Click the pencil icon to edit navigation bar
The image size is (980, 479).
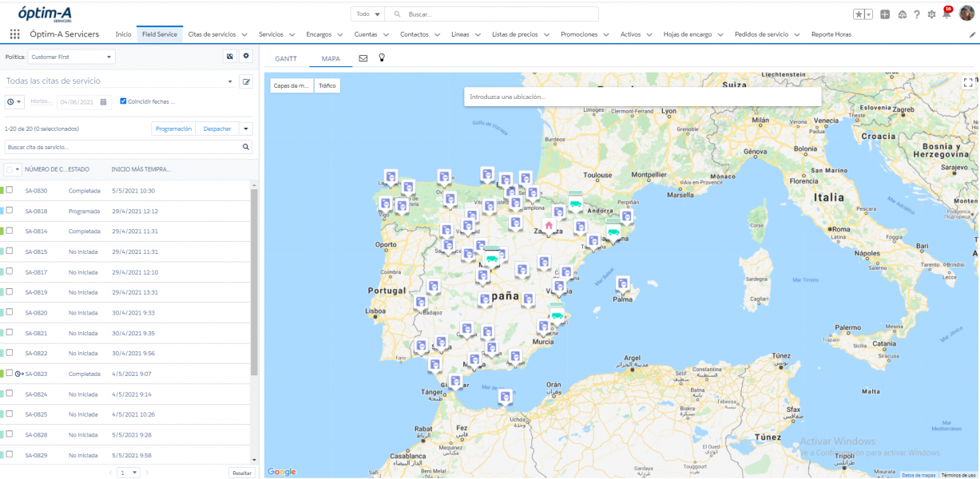(972, 35)
